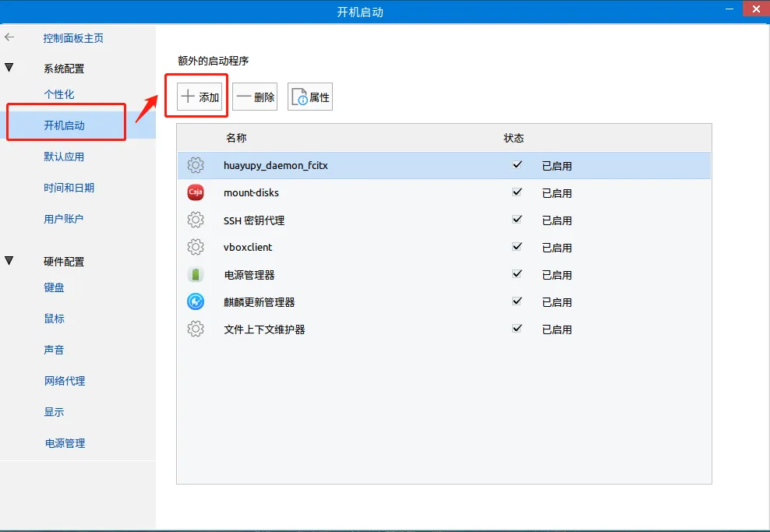
Task: Click the battery icon for 电源管理器
Action: [x=196, y=274]
